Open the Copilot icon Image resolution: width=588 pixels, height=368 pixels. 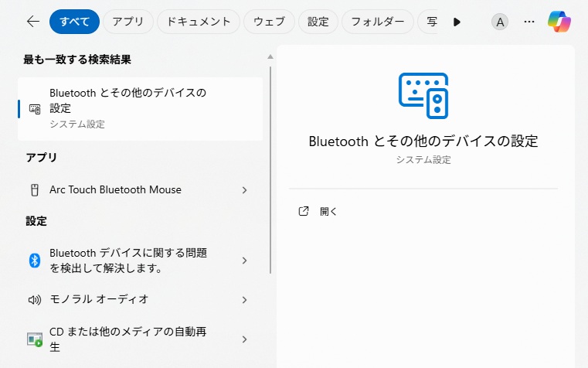[x=559, y=22]
